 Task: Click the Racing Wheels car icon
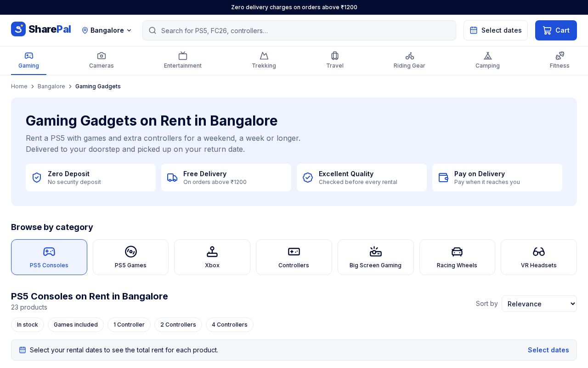click(x=457, y=252)
